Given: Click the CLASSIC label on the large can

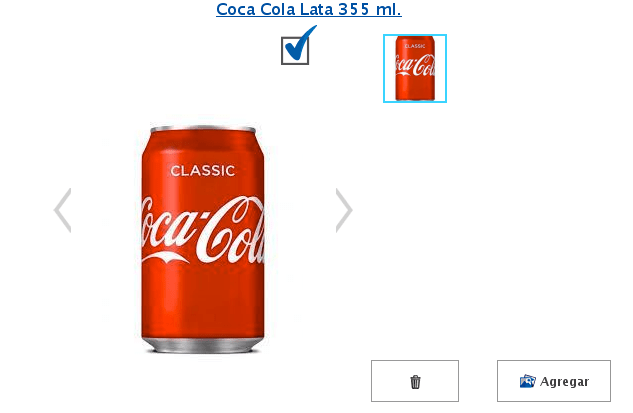Looking at the screenshot, I should coord(202,171).
